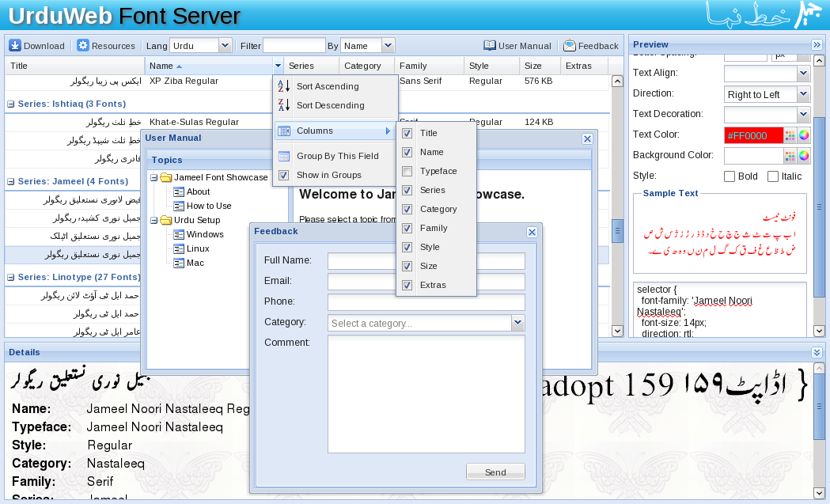Open the Columns submenu entry
Viewport: 830px width, 504px height.
point(335,131)
